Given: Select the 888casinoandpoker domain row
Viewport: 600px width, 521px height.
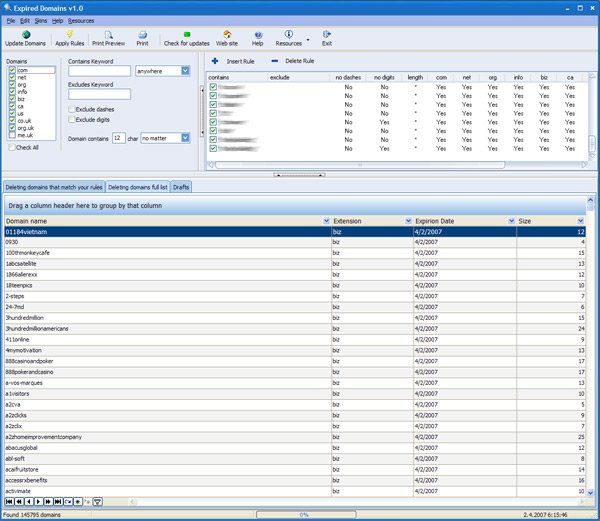Looking at the screenshot, I should [295, 361].
